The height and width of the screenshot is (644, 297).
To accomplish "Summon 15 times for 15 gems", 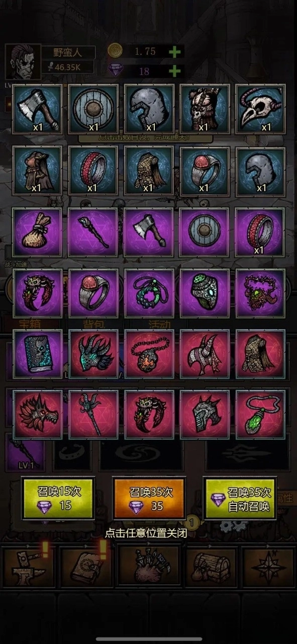I will point(58,499).
